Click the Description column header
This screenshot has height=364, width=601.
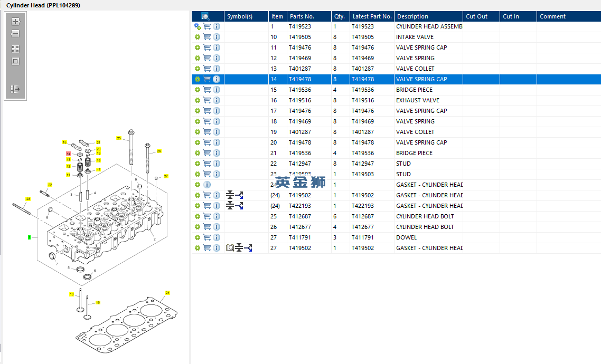(412, 16)
